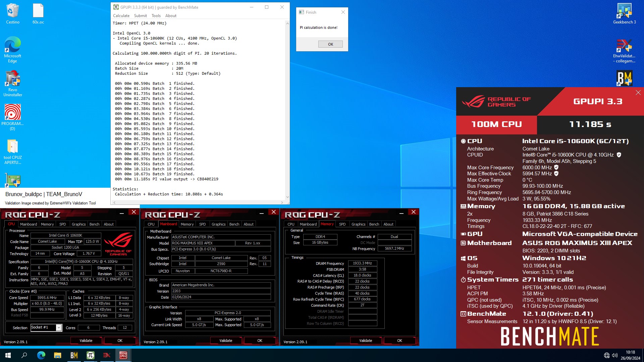
Task: Click Validate in Memory CPU-Z window
Action: (366, 341)
